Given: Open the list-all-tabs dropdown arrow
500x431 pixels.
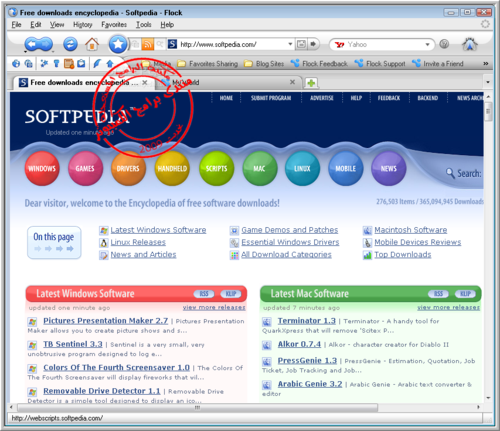Looking at the screenshot, I should [x=488, y=82].
